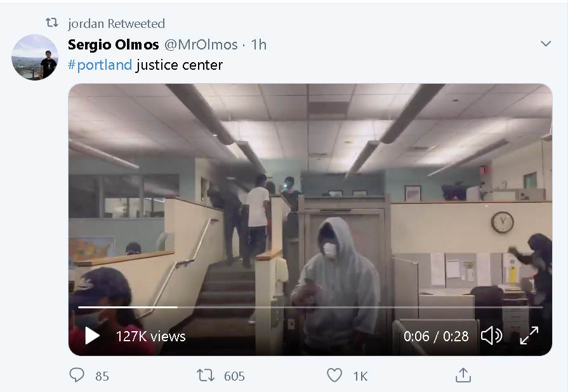The height and width of the screenshot is (392, 568).
Task: Click the 85 replies count
Action: [102, 376]
